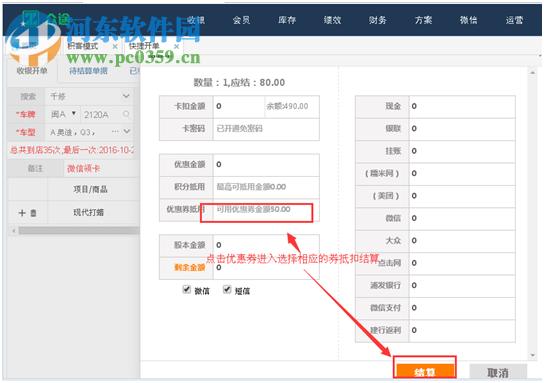Viewport: 544px width, 383px height.
Task: Click the 浦发银行 amount field
Action: pyautogui.click(x=462, y=285)
